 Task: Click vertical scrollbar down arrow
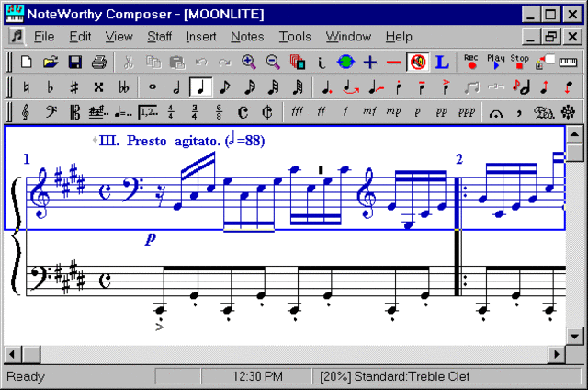574,336
